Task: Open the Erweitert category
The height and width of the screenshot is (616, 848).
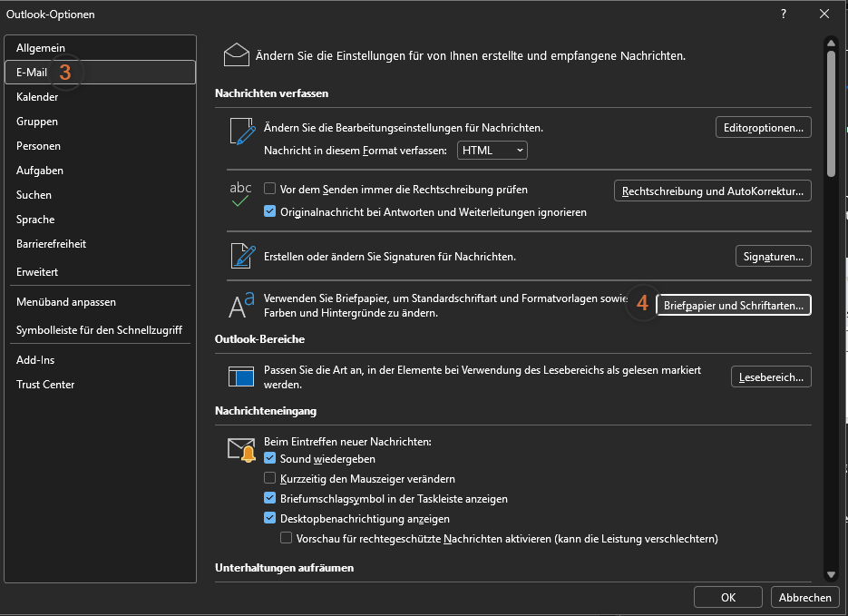Action: tap(100, 272)
